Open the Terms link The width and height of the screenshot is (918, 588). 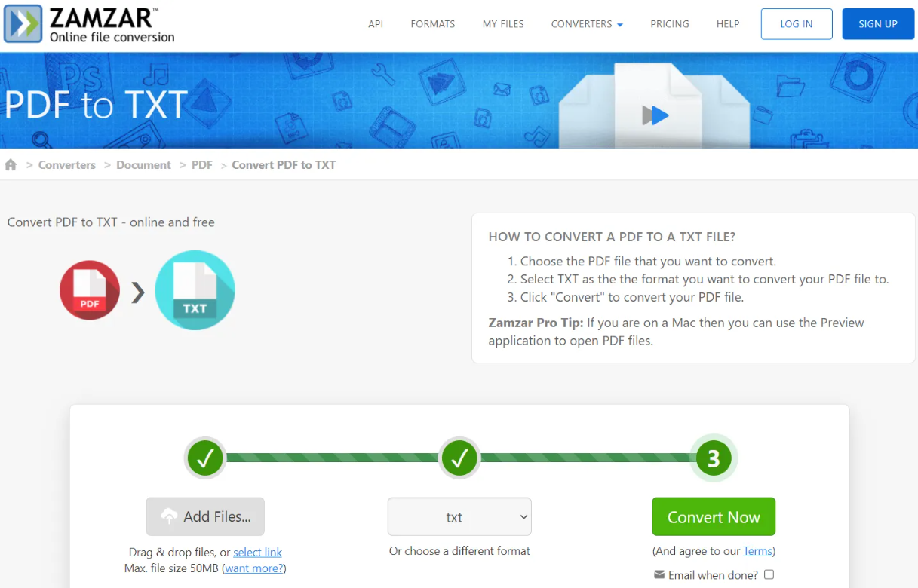click(x=757, y=551)
